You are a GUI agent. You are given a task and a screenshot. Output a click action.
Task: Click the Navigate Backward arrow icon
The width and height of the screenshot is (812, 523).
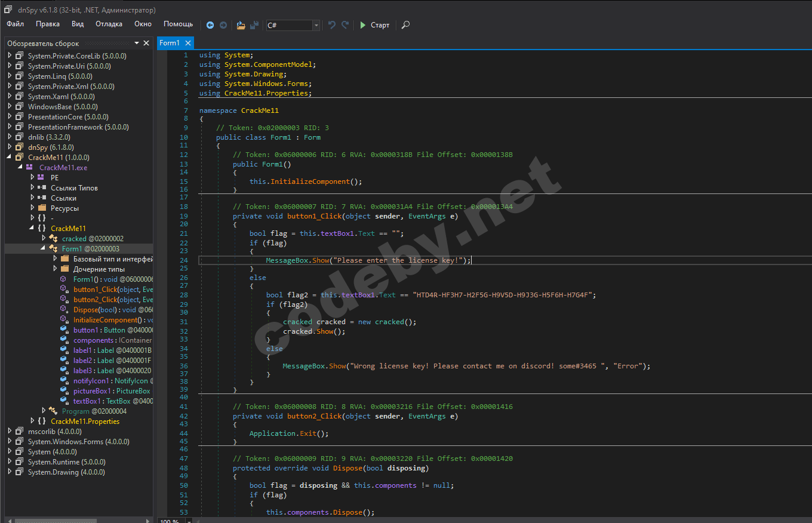point(210,25)
